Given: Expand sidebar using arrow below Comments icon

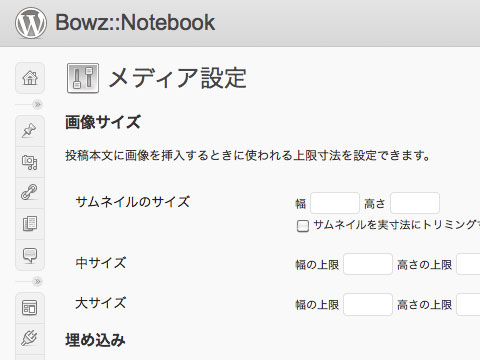Looking at the screenshot, I should [37, 282].
